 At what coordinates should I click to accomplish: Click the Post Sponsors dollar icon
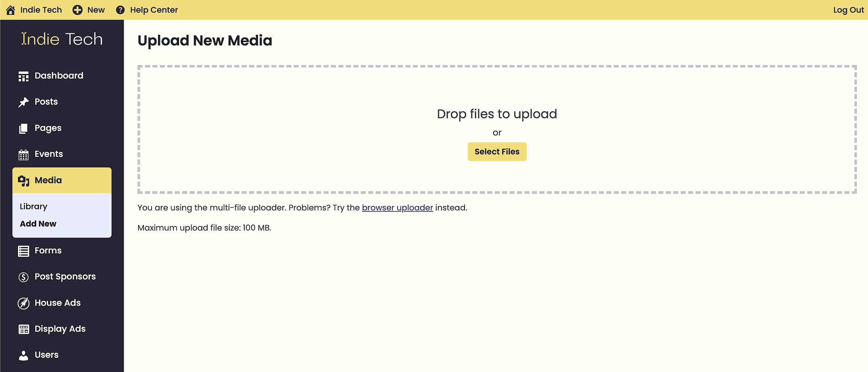point(23,277)
